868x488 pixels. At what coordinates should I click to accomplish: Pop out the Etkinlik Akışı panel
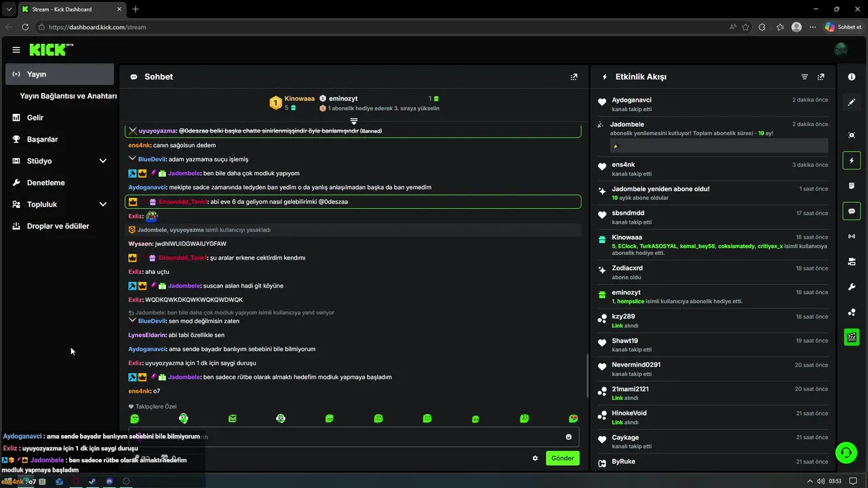point(821,77)
